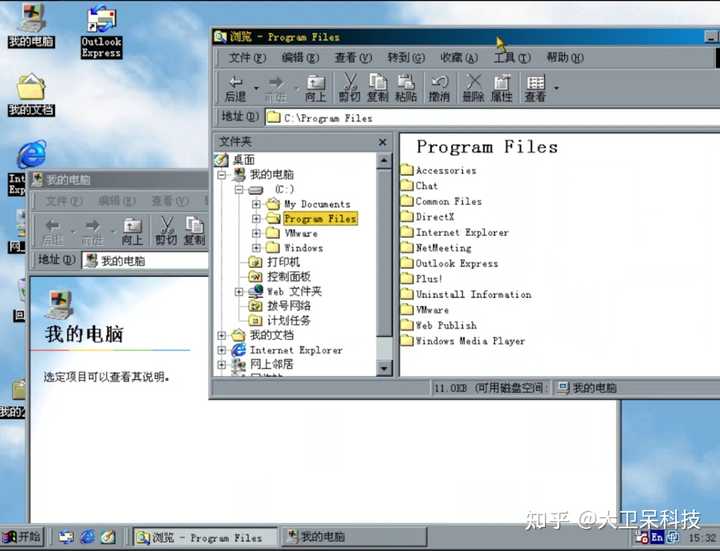Click the Internet Explorer quick launch icon
720x551 pixels.
(88, 537)
